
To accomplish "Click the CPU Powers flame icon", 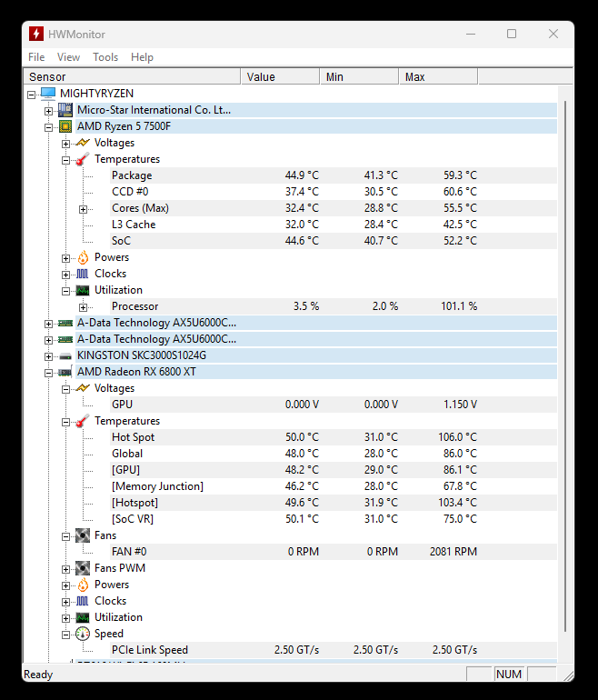I will pyautogui.click(x=83, y=257).
